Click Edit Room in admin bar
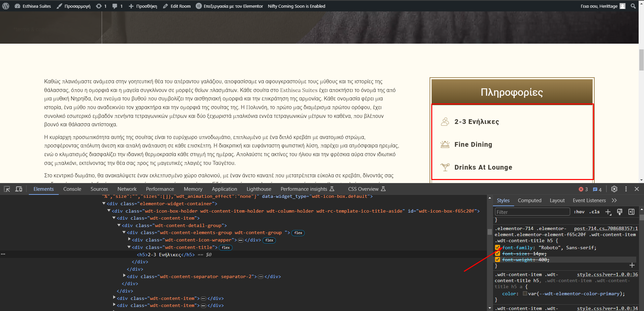The width and height of the screenshot is (644, 311). [x=177, y=6]
